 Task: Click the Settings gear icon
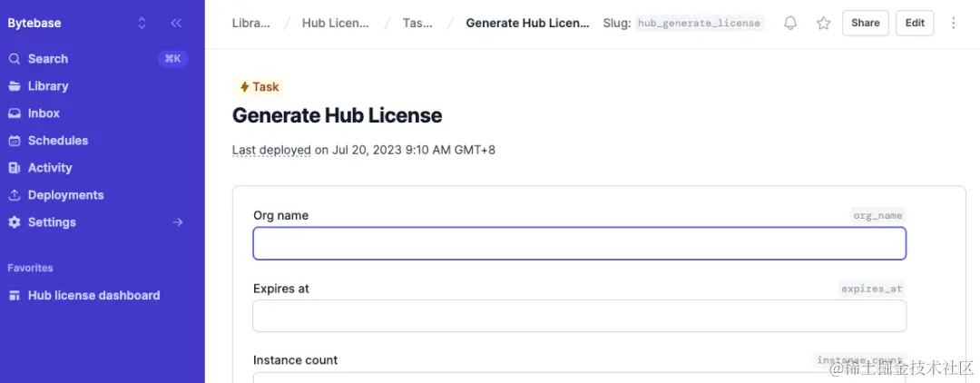click(x=15, y=222)
